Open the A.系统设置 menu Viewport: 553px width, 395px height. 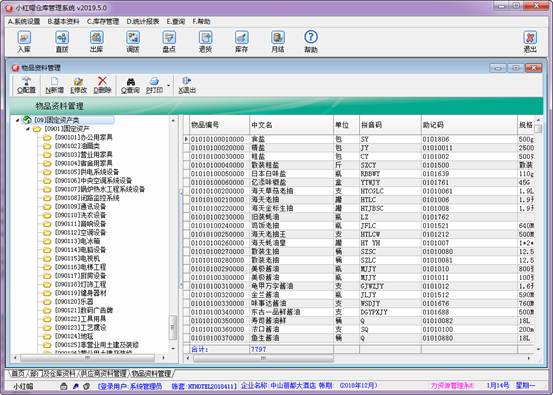pyautogui.click(x=24, y=22)
